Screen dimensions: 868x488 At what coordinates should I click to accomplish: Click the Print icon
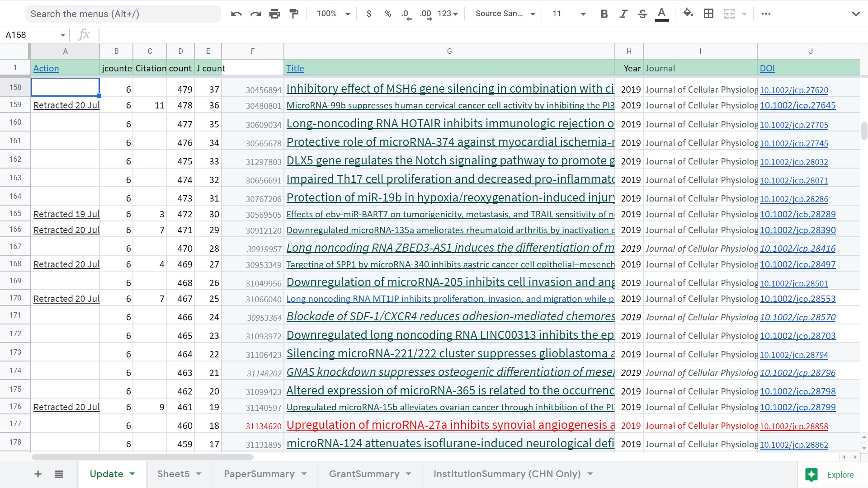click(x=274, y=14)
